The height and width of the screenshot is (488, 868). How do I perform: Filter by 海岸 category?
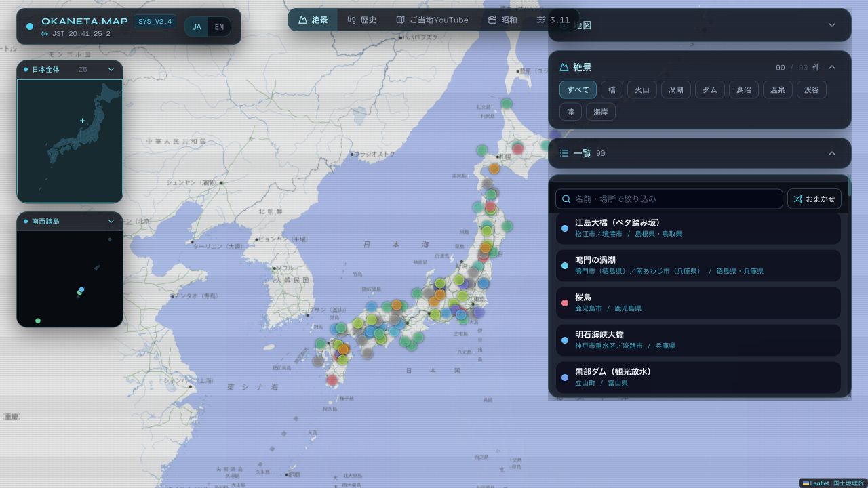tap(601, 112)
